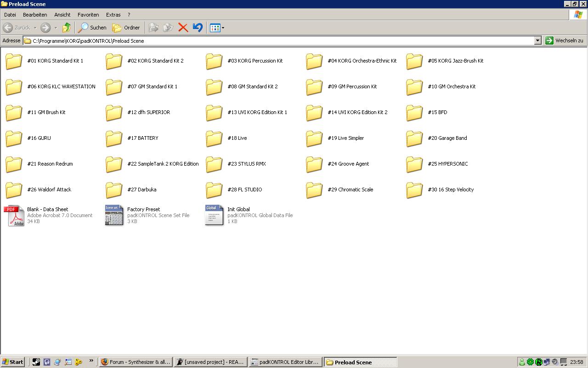The image size is (588, 368).
Task: Open the forward history dropdown arrow
Action: point(56,28)
